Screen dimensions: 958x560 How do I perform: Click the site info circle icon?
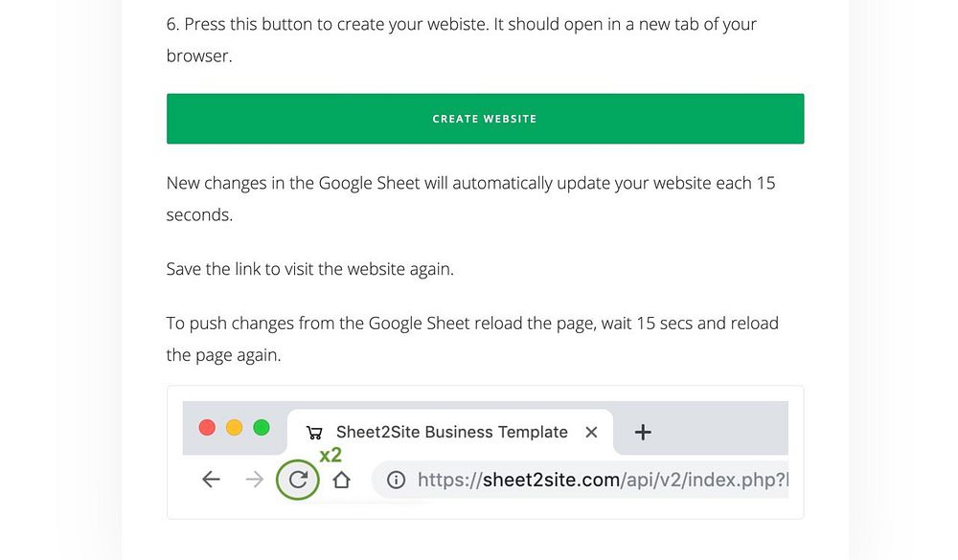point(396,480)
